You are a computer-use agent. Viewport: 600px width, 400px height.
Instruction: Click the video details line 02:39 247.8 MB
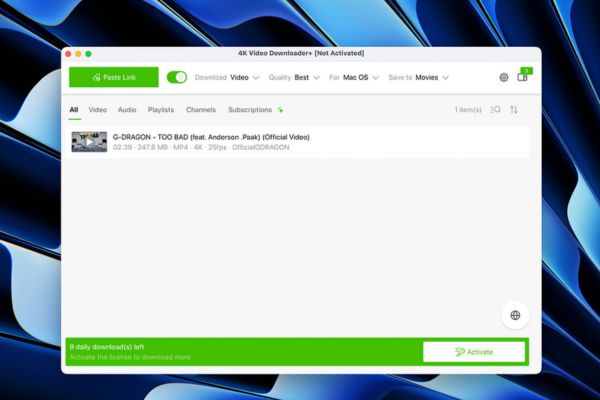point(201,147)
